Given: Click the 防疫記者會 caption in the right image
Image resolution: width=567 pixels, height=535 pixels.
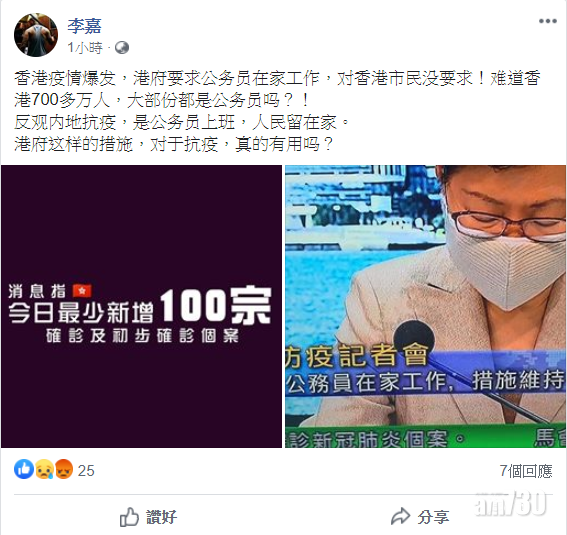Looking at the screenshot, I should tap(357, 356).
